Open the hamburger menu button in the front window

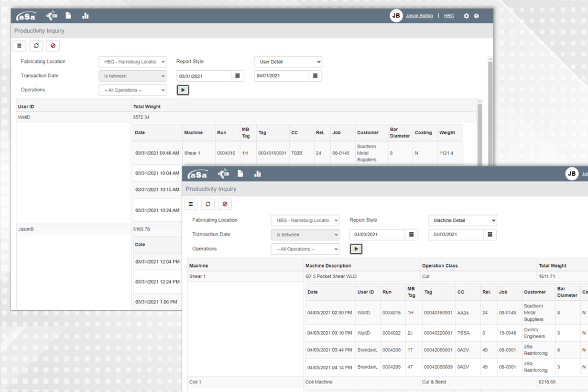pyautogui.click(x=191, y=204)
